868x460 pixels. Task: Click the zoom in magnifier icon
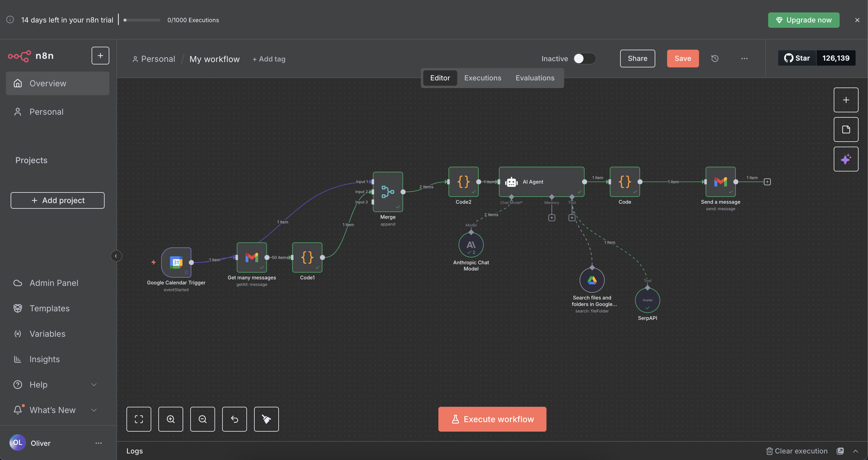click(170, 419)
